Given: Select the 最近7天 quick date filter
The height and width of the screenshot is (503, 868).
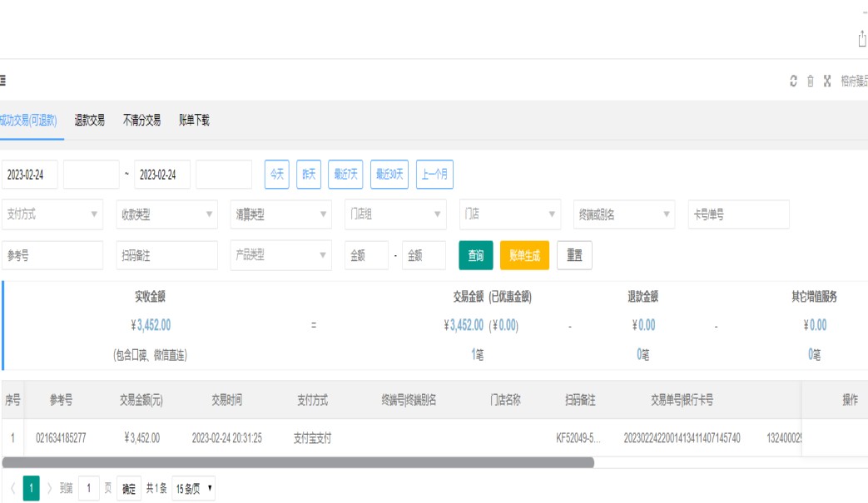Looking at the screenshot, I should tap(346, 175).
